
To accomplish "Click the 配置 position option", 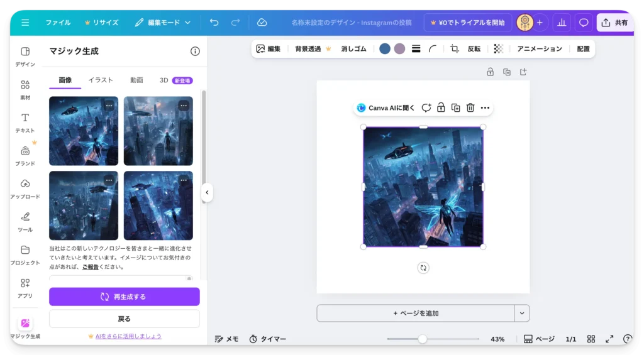I will tap(583, 49).
